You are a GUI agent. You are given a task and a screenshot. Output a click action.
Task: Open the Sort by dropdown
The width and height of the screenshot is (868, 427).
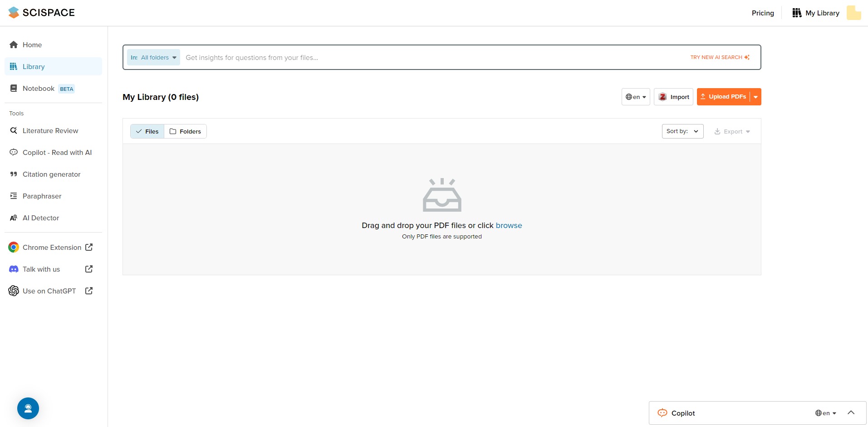point(682,131)
